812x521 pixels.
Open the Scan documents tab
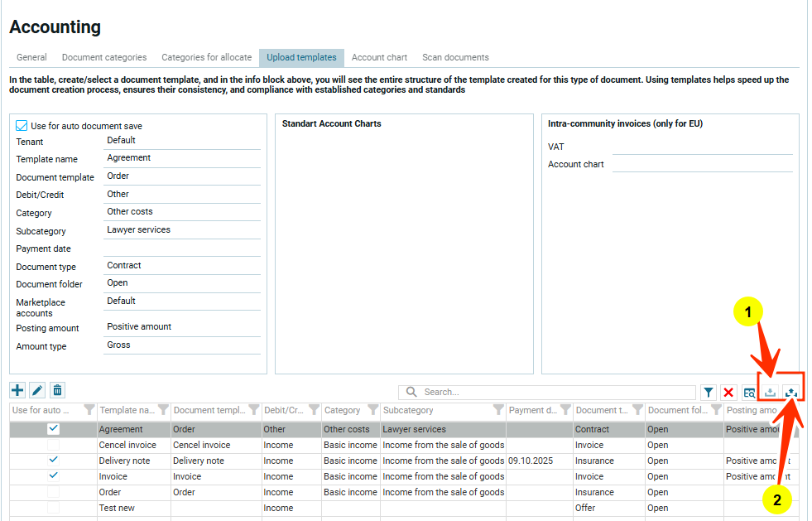455,58
